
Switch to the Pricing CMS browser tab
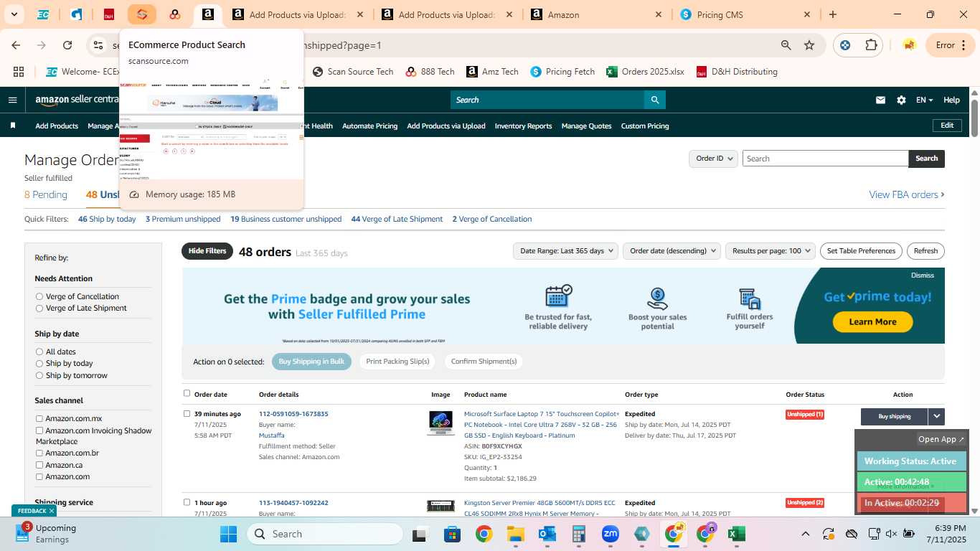point(744,14)
